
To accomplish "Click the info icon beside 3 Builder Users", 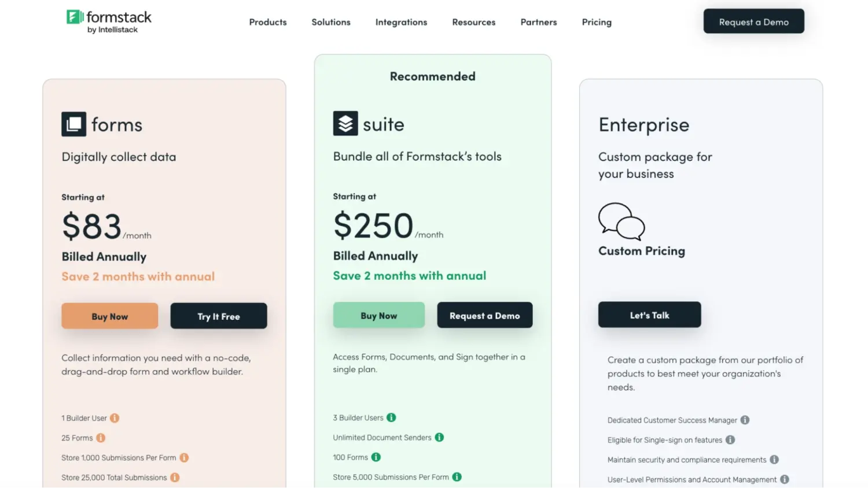I will 392,417.
